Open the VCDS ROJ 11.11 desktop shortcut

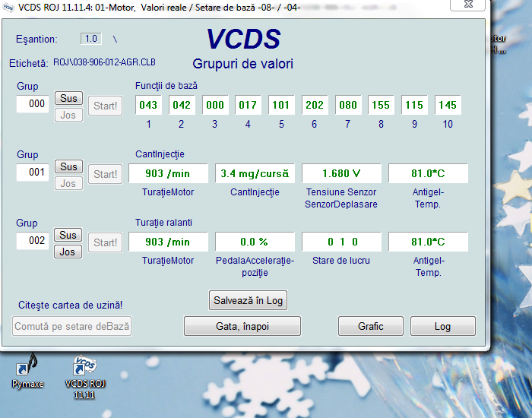[x=85, y=377]
